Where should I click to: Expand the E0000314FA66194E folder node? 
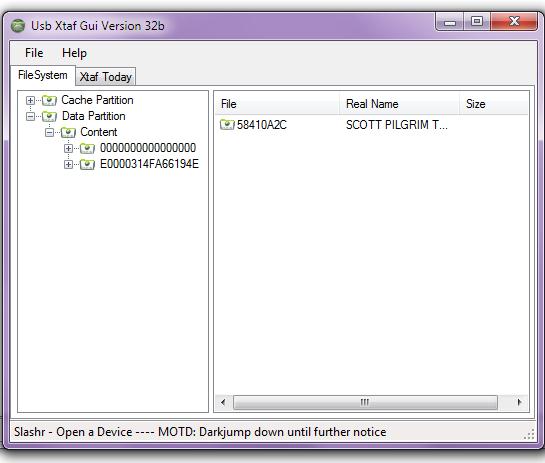tap(68, 164)
